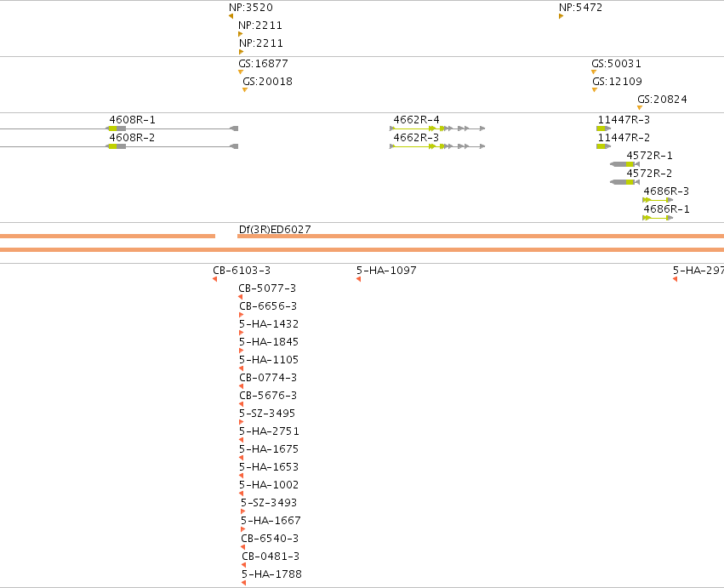Viewport: 724px width, 588px height.
Task: Open the 4572R-2 transcript label
Action: pos(649,174)
